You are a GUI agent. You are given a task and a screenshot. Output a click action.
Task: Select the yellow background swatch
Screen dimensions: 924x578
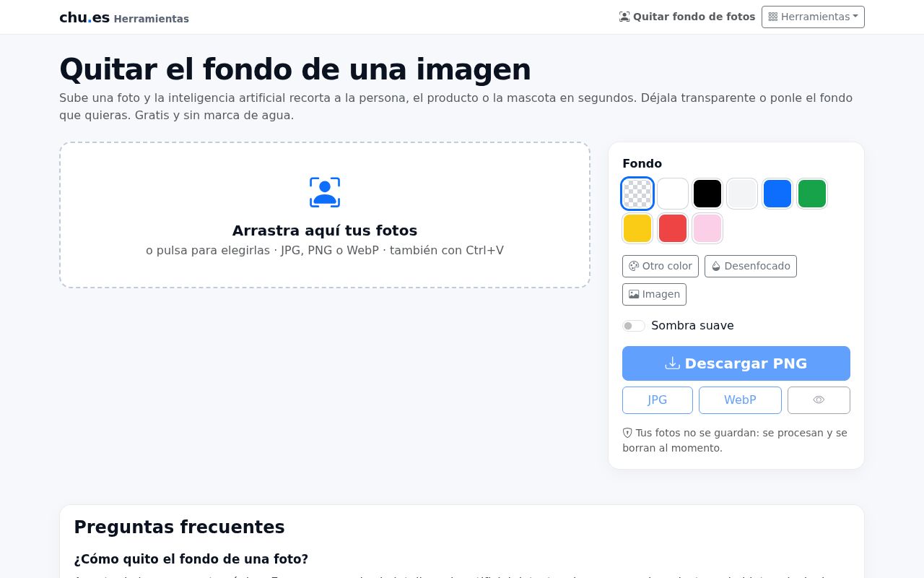pos(637,228)
